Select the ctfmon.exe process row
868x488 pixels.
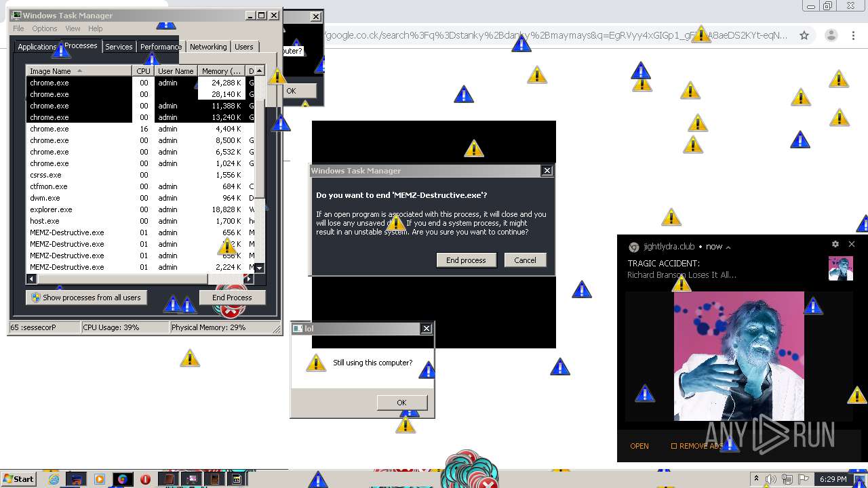coord(140,186)
